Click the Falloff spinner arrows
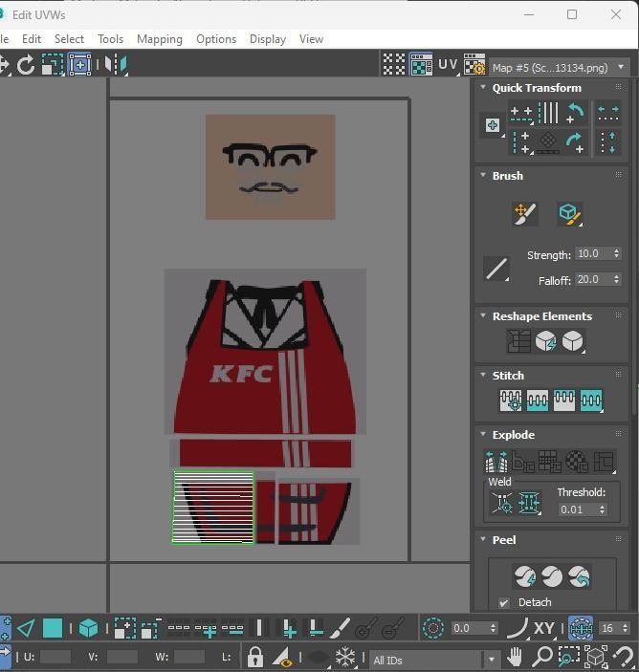Viewport: 639px width, 672px height. click(616, 279)
